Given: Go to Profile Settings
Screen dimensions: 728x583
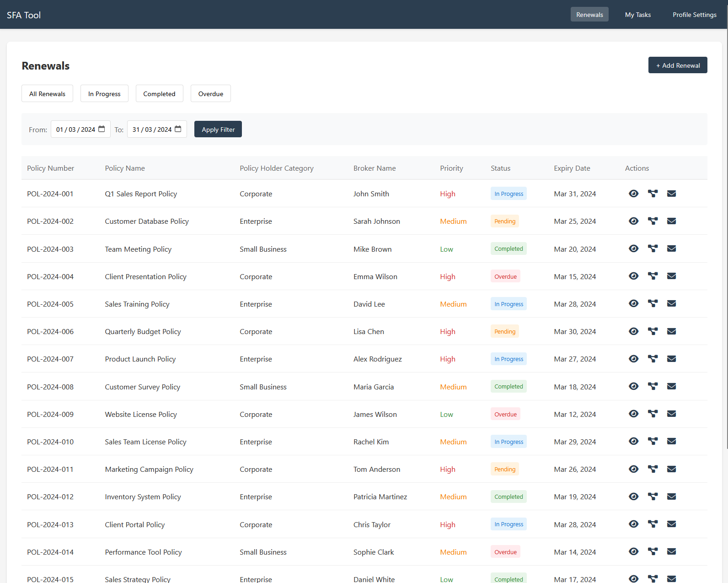Looking at the screenshot, I should click(694, 15).
